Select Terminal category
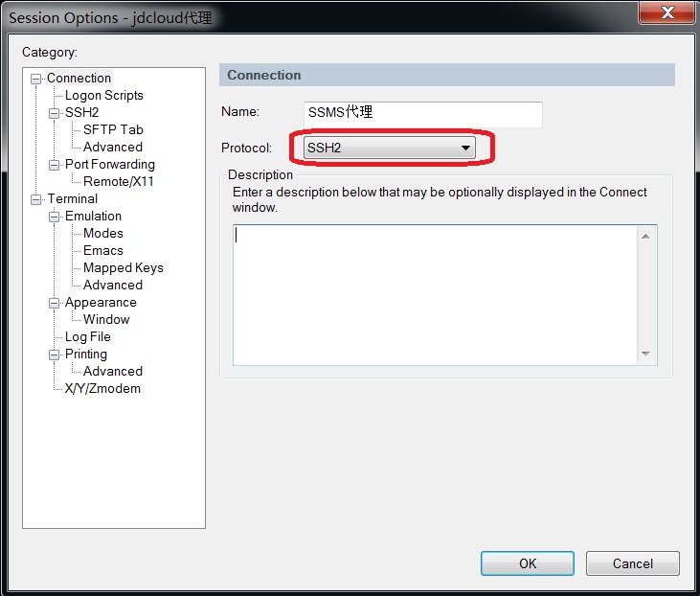Viewport: 700px width, 596px height. (x=73, y=198)
